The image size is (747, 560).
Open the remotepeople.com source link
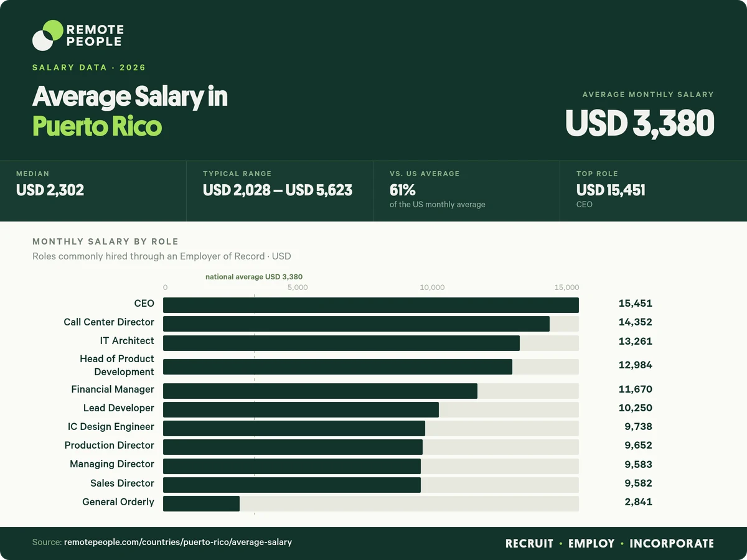point(178,543)
